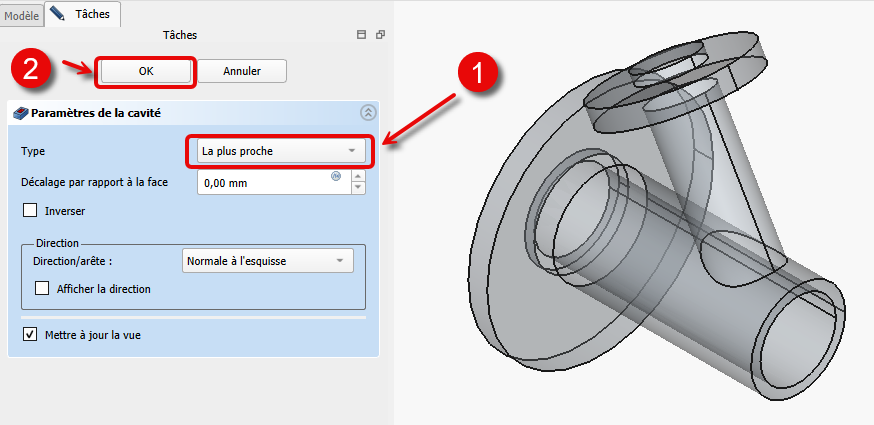Switch to the Modèle tab
The width and height of the screenshot is (874, 425).
coord(22,15)
